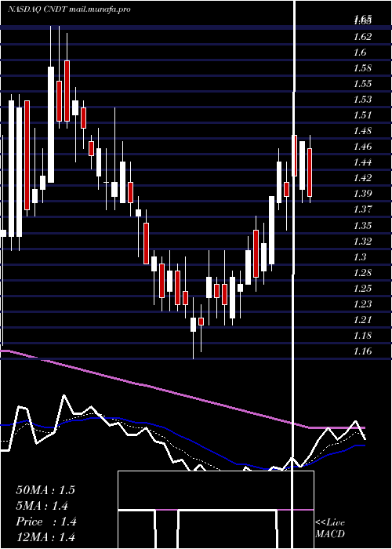The width and height of the screenshot is (392, 549).
Task: Click the 'NASDAQ CNDT mail.munafa.pro' title text
Action: 69,9
